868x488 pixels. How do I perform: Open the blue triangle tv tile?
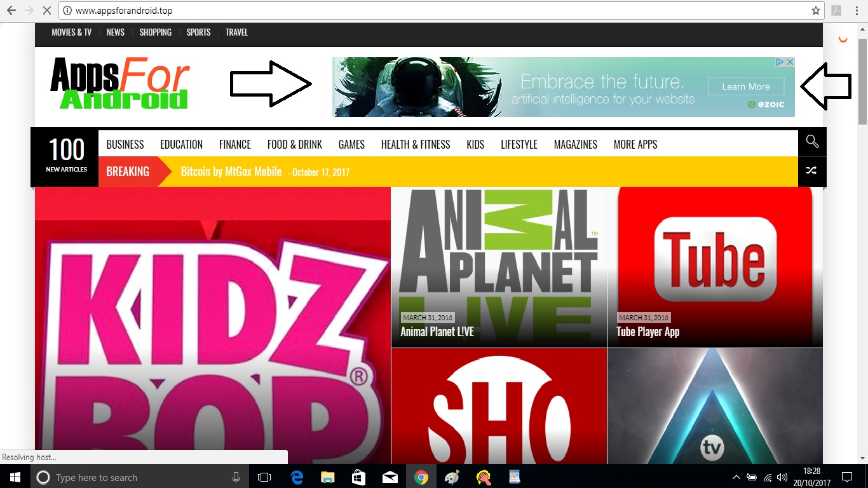click(715, 406)
